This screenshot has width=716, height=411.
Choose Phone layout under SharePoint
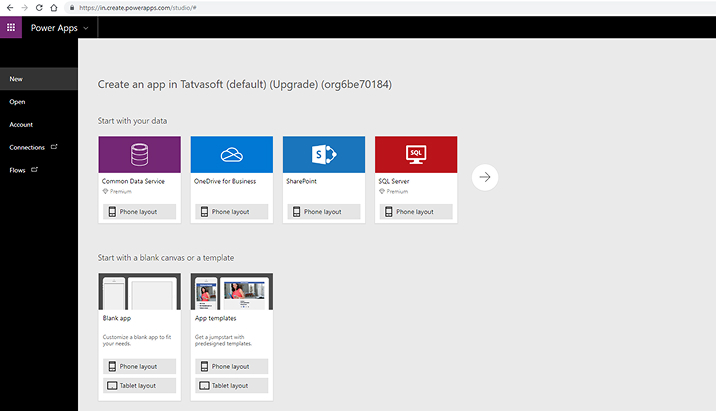pos(324,212)
